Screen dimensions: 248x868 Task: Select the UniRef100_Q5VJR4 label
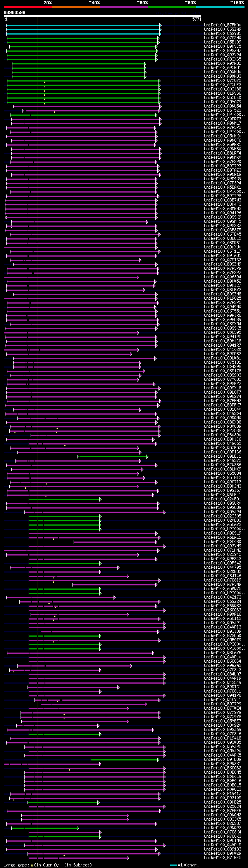[x=222, y=512]
